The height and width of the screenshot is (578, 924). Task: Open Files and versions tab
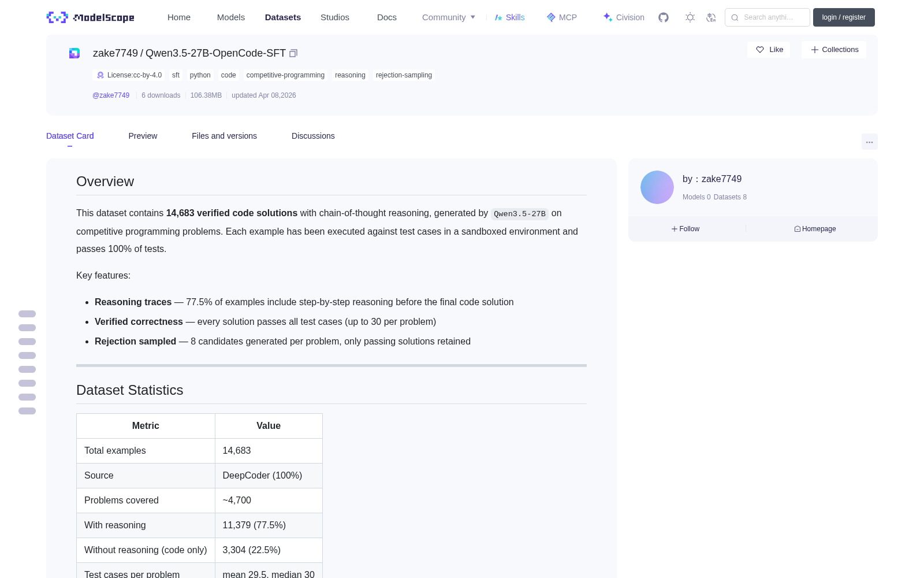(224, 136)
